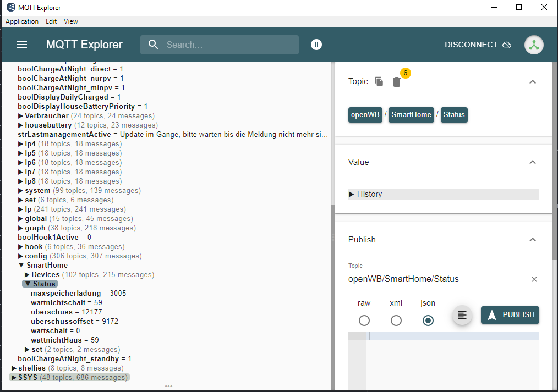Click the DISCONNECT button
The width and height of the screenshot is (558, 392).
click(x=478, y=45)
